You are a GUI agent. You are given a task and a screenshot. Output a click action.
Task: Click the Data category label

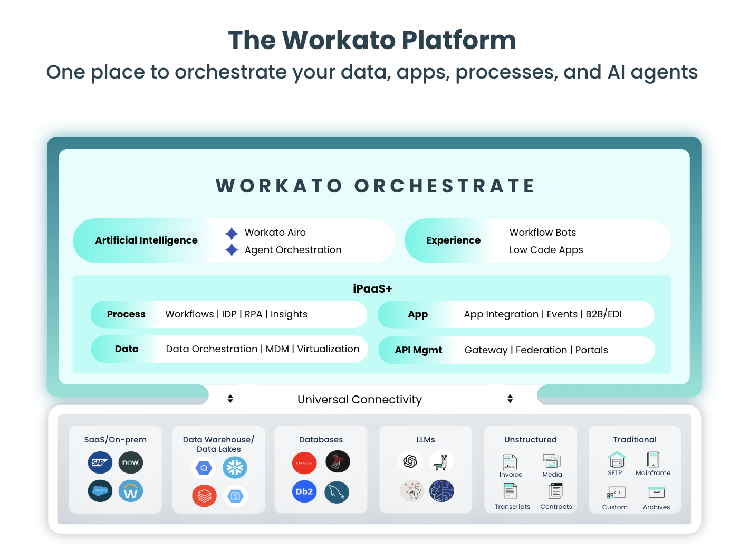pyautogui.click(x=127, y=349)
